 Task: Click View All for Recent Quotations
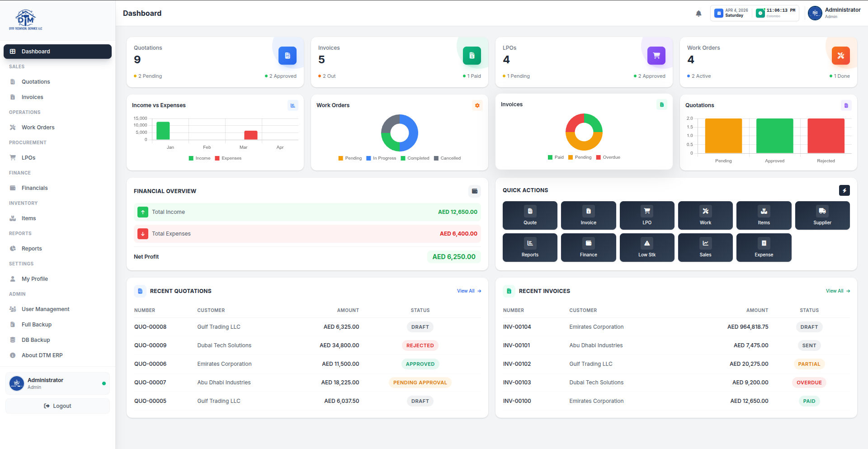[x=469, y=291]
